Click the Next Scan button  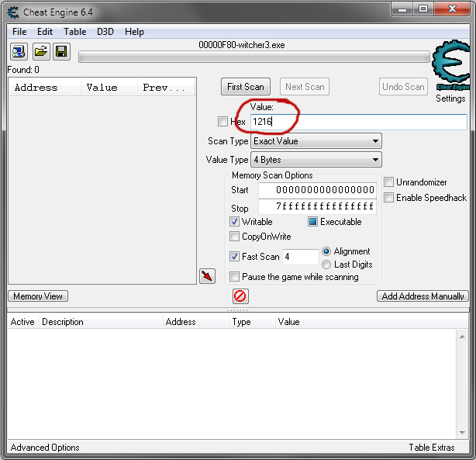pos(305,87)
